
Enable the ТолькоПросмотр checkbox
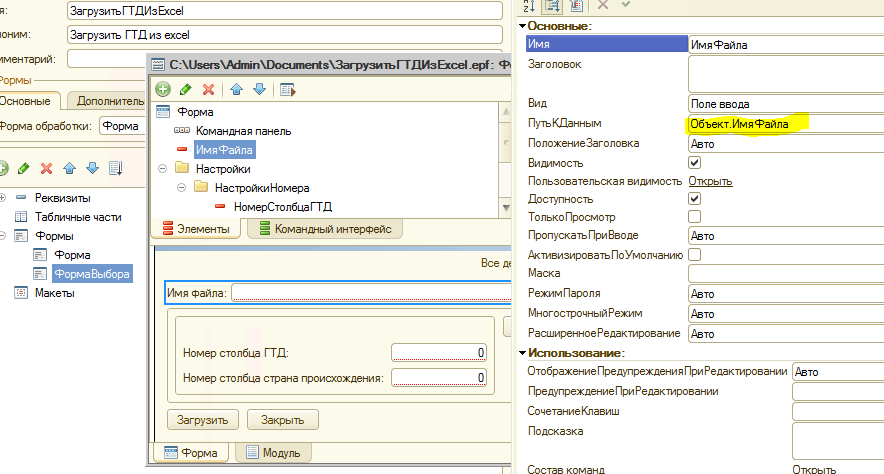pyautogui.click(x=695, y=216)
